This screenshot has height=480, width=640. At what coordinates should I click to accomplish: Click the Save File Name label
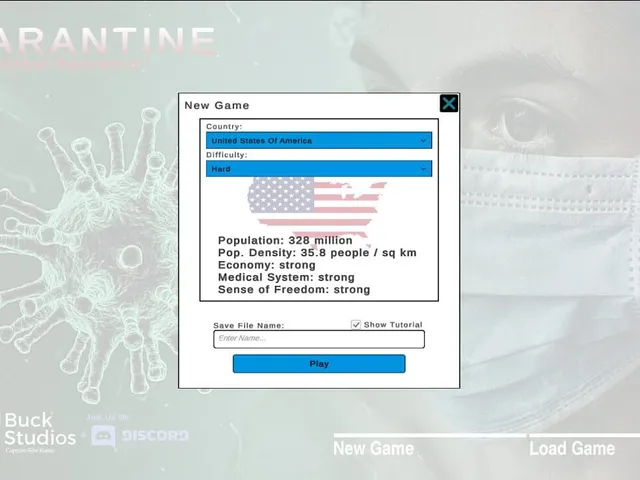(249, 325)
